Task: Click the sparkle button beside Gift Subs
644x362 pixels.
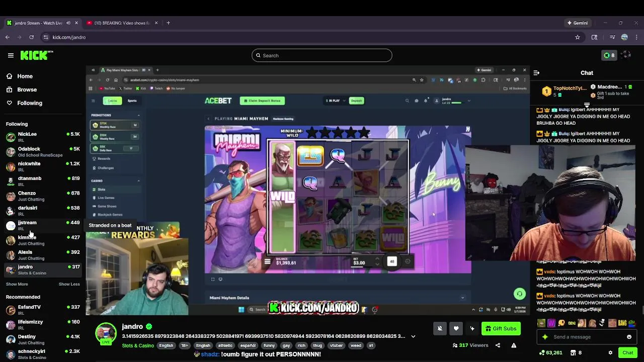Action: click(x=472, y=328)
